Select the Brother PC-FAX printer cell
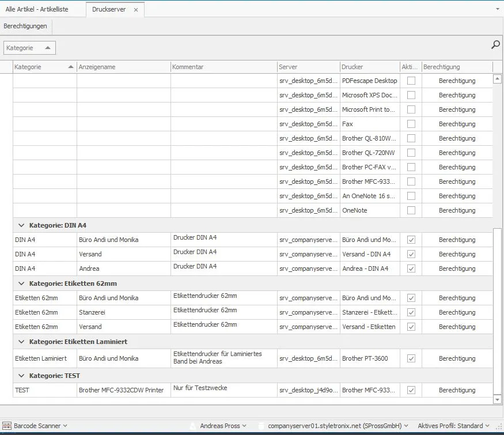 (370, 167)
